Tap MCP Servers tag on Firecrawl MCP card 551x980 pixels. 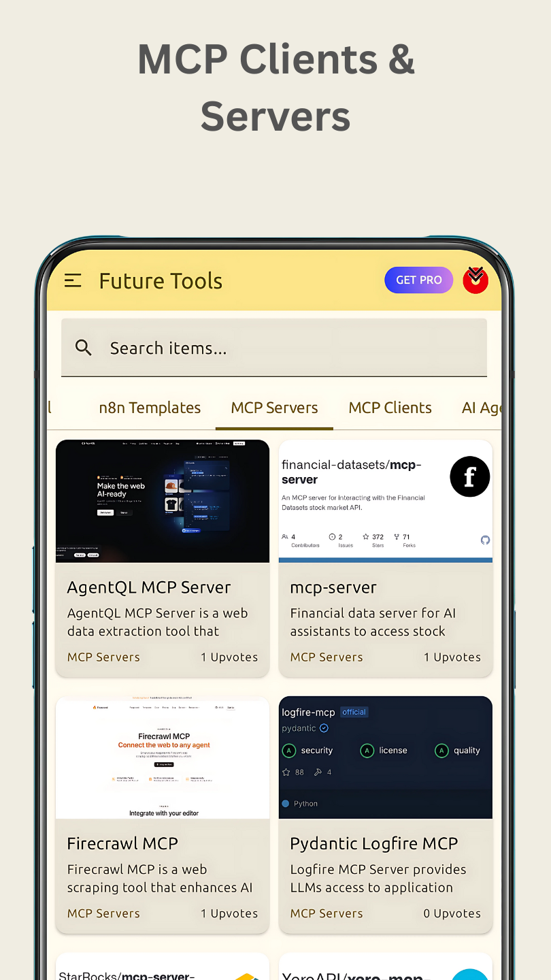click(x=103, y=913)
